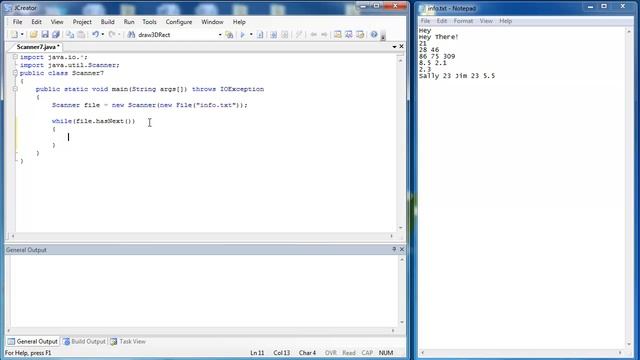Click the 'Ln 11' status bar entry
The height and width of the screenshot is (360, 640).
[x=257, y=353]
